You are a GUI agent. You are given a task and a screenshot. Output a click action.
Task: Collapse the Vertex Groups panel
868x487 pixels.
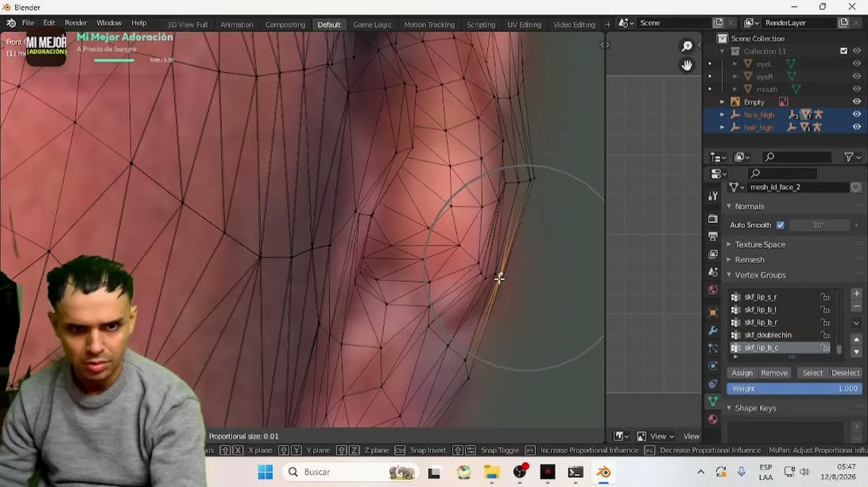click(729, 275)
